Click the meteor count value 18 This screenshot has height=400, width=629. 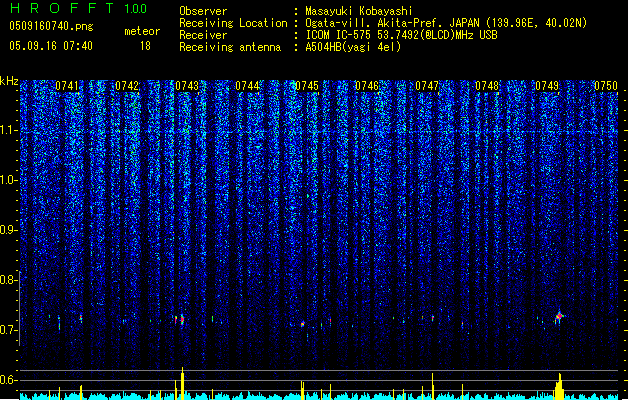click(x=145, y=46)
